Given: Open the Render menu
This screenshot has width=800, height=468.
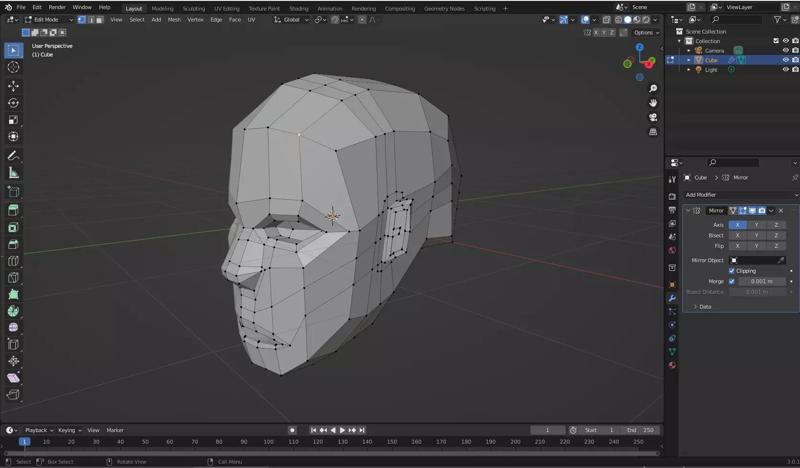Looking at the screenshot, I should click(57, 7).
